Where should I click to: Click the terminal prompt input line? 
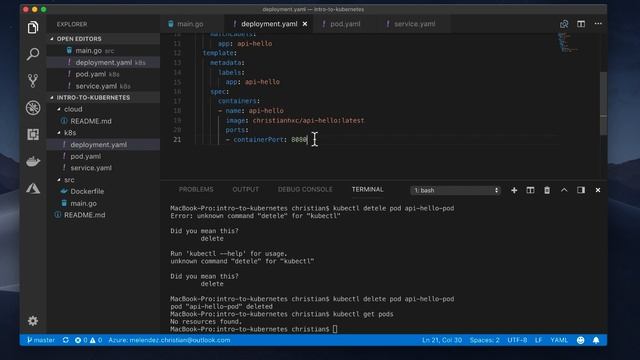tap(254, 329)
